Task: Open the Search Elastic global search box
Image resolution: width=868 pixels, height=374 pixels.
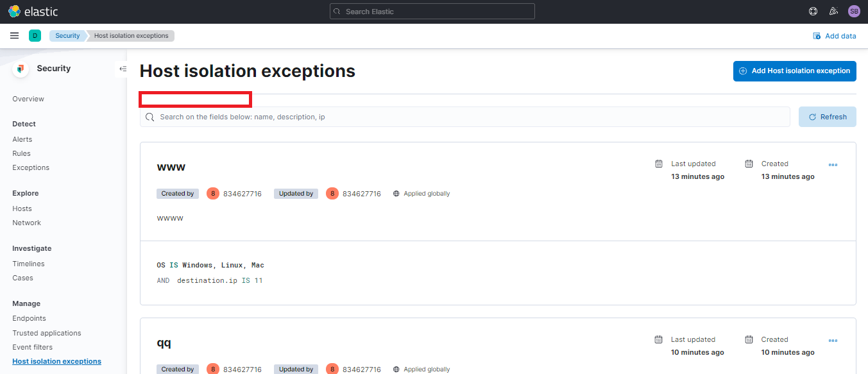Action: pyautogui.click(x=431, y=11)
